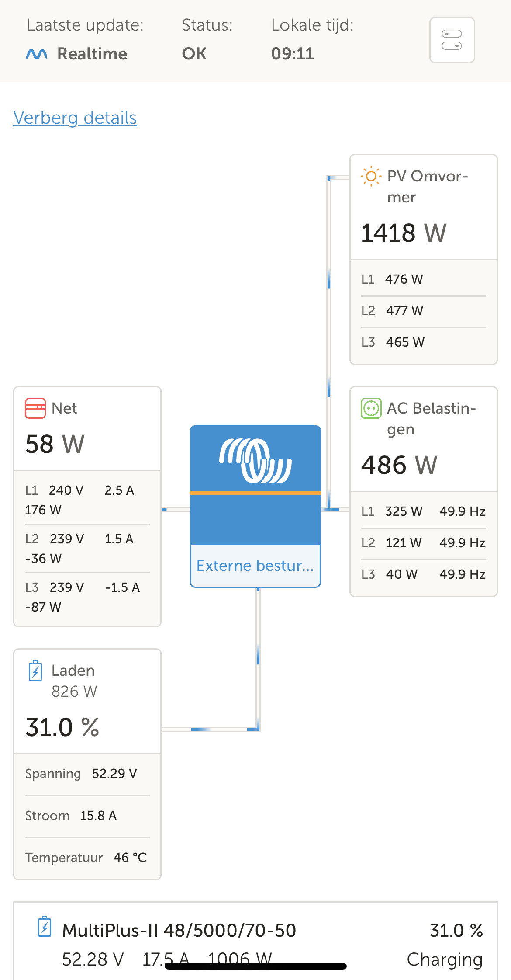This screenshot has height=980, width=511.
Task: Open the MultiPlus-II 48/5000/70-50 device row
Action: 180,931
